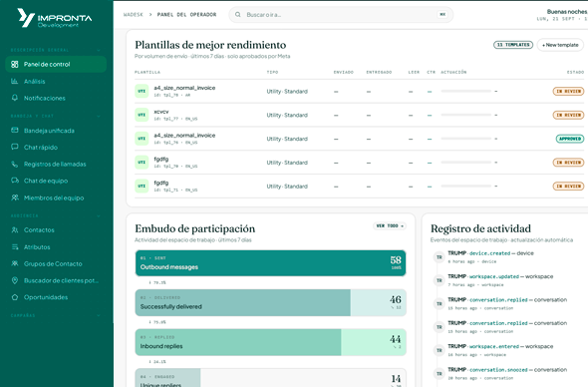Go to Contactos menu item
The height and width of the screenshot is (387, 588).
[56, 229]
